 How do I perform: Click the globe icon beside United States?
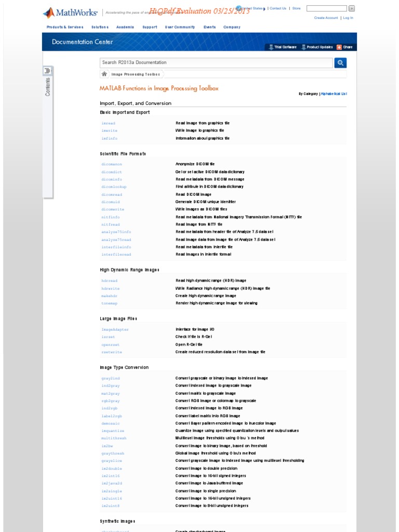(x=238, y=8)
